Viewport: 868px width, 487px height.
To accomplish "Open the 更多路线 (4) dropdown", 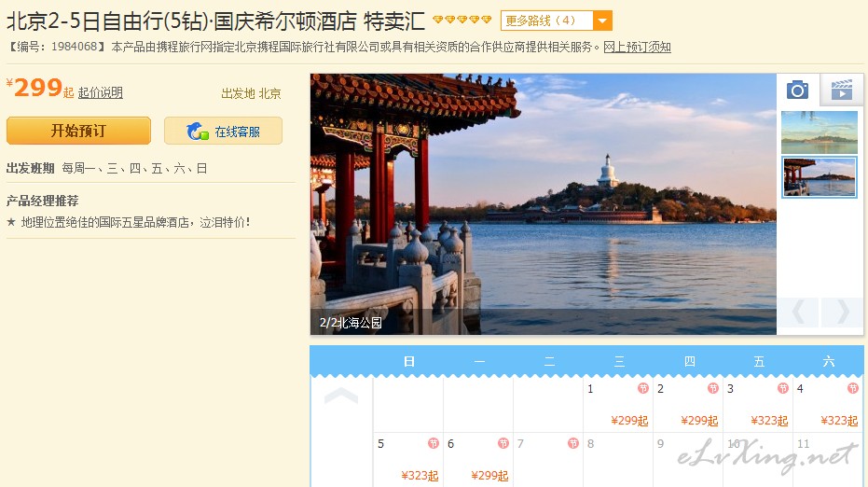I will 557,21.
